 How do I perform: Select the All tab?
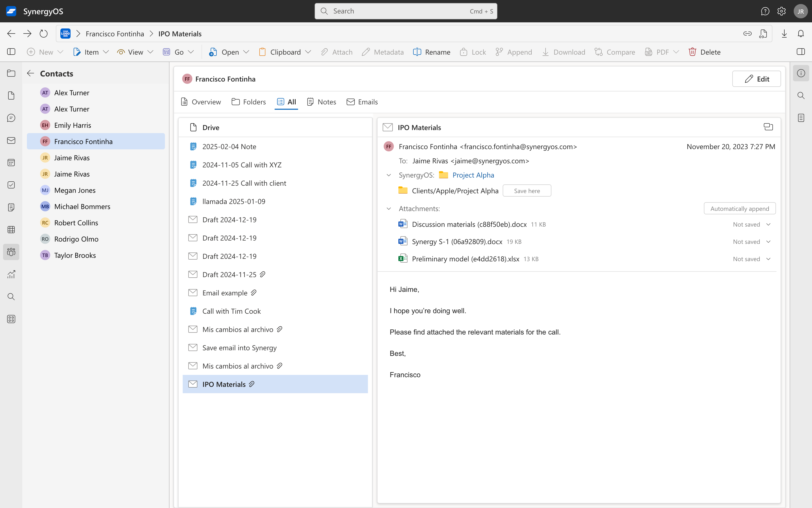point(286,102)
